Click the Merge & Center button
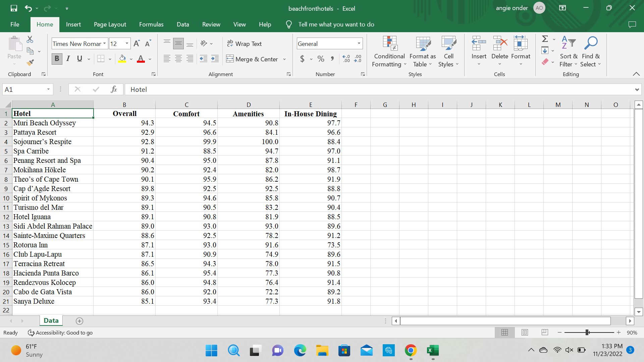The image size is (644, 362). 253,59
